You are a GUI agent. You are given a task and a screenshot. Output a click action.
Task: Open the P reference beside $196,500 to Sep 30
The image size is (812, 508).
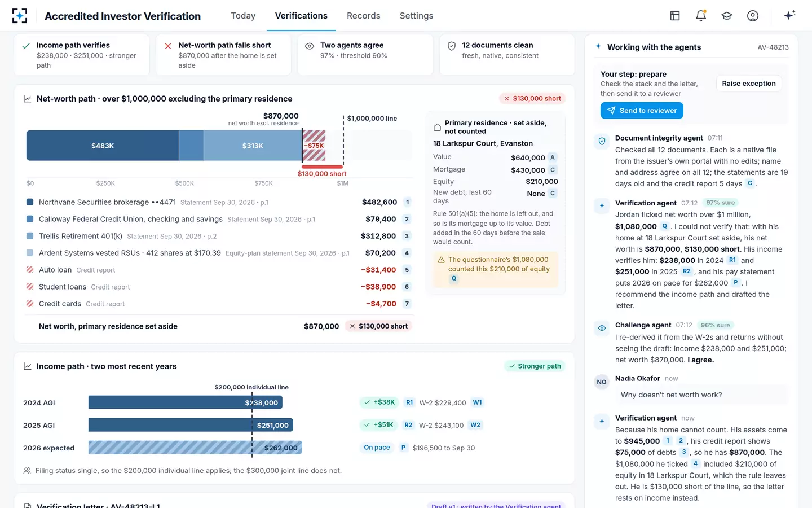(x=404, y=448)
